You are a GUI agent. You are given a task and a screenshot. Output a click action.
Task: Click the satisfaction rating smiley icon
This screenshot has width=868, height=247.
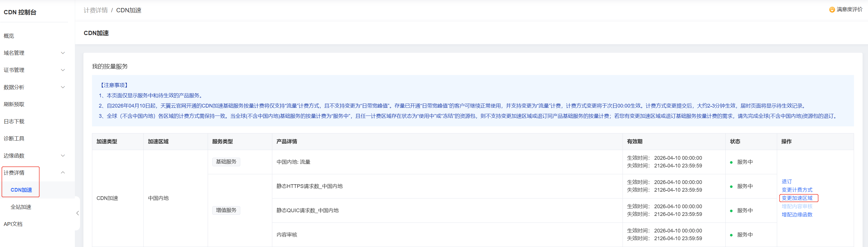pyautogui.click(x=832, y=9)
